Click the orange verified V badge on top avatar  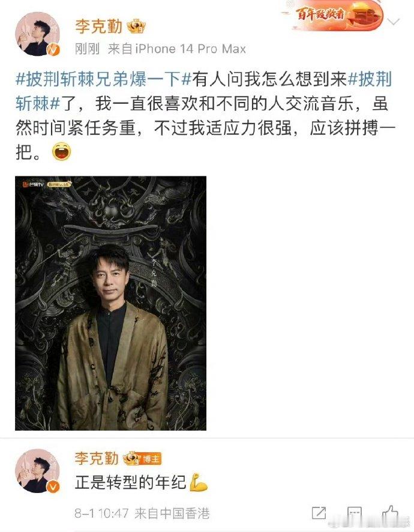53,50
